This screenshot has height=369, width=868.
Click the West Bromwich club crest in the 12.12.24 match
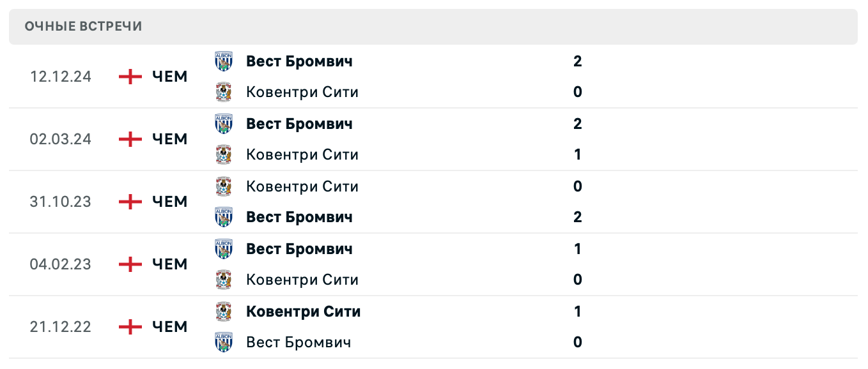click(x=223, y=61)
